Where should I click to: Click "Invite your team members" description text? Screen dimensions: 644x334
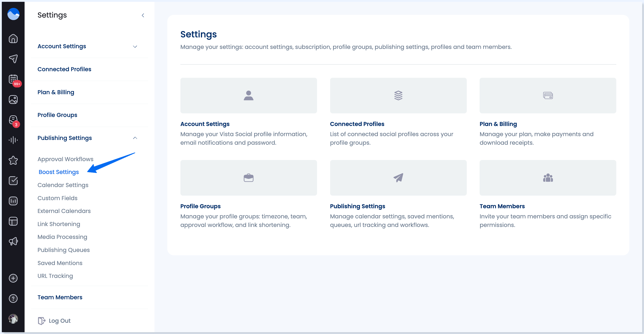545,221
